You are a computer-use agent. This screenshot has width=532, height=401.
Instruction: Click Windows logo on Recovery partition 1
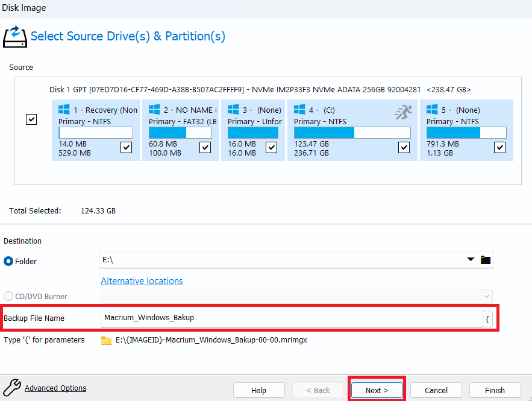(x=64, y=109)
